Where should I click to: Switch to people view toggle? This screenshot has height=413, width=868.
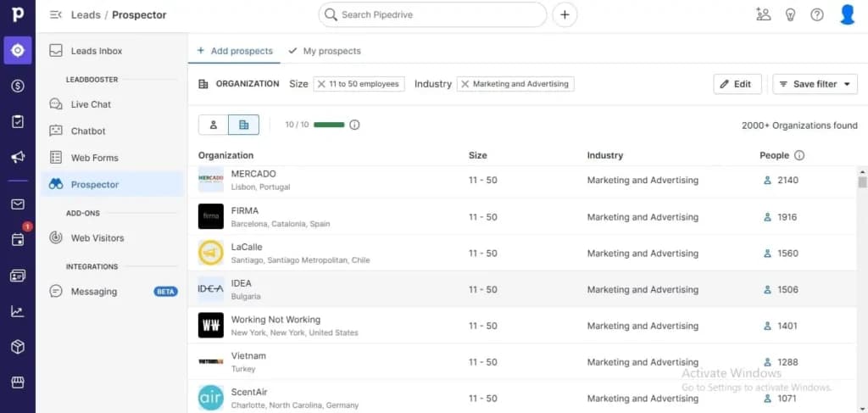214,125
